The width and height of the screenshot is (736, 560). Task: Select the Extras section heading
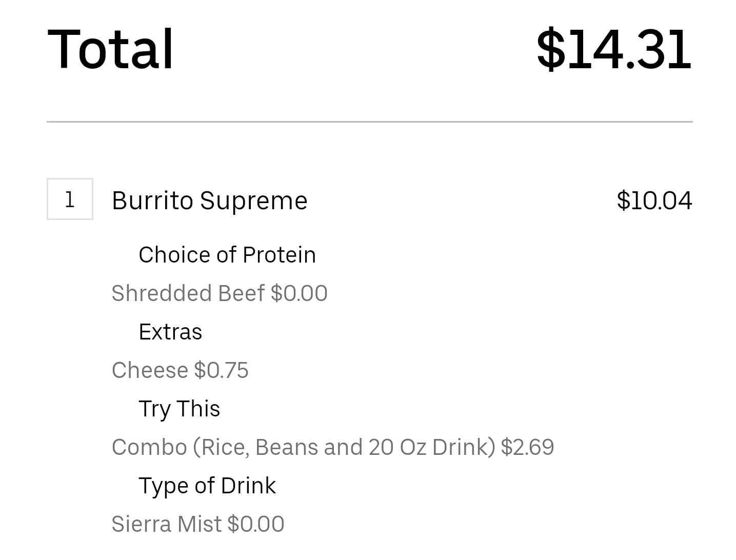pyautogui.click(x=170, y=332)
